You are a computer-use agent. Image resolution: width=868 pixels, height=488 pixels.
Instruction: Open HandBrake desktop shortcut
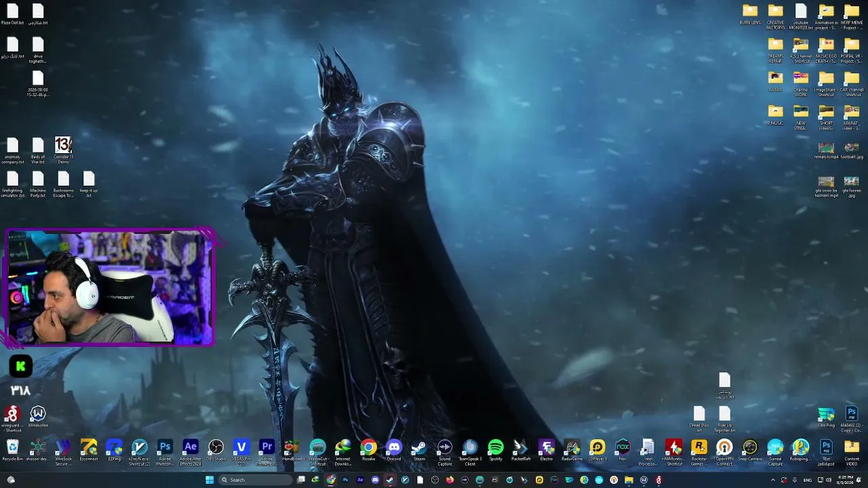[x=292, y=450]
